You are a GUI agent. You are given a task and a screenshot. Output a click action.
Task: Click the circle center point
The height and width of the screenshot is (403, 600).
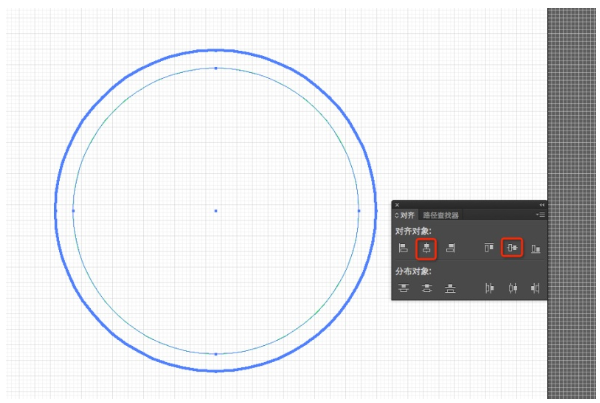pyautogui.click(x=216, y=211)
